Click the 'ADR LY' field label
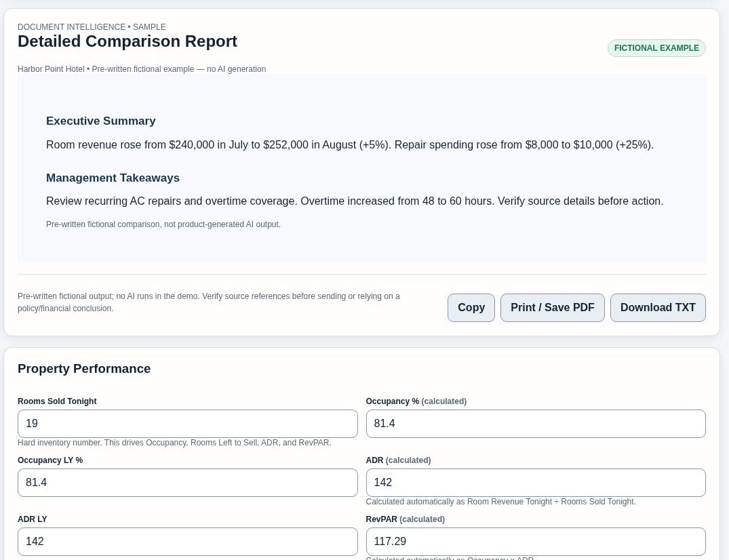The height and width of the screenshot is (560, 729). (x=32, y=519)
